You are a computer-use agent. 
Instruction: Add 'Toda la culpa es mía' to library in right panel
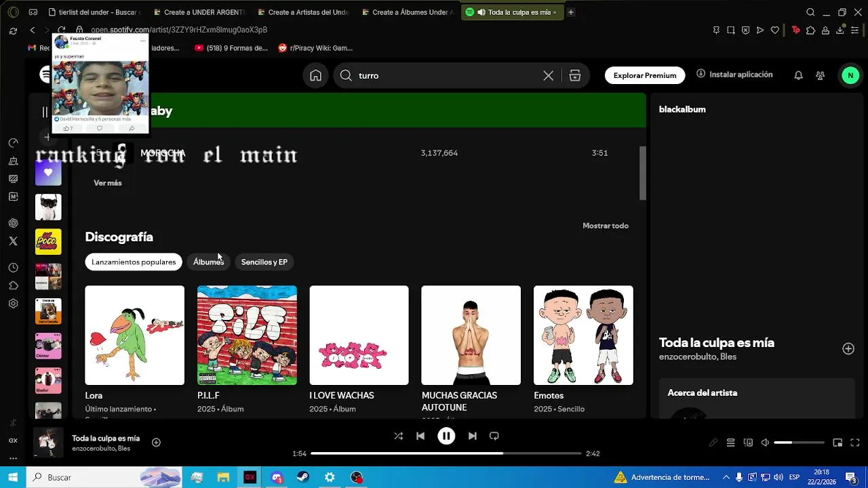click(848, 348)
